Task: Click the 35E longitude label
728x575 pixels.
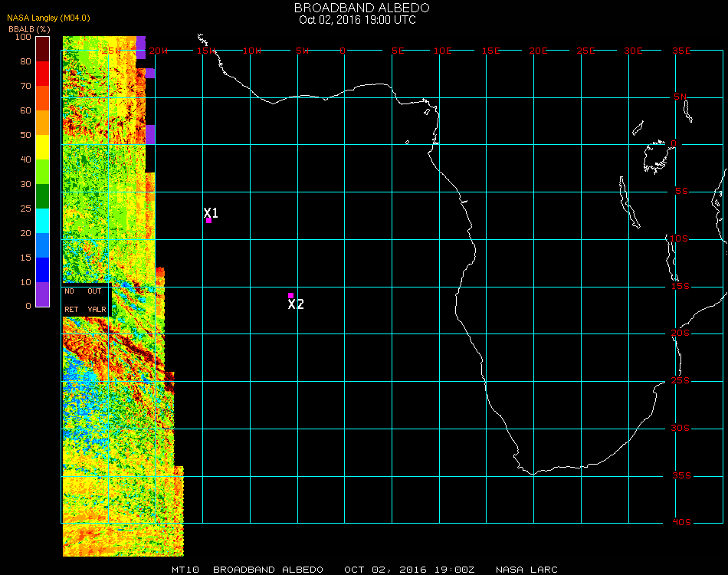Action: coord(681,51)
